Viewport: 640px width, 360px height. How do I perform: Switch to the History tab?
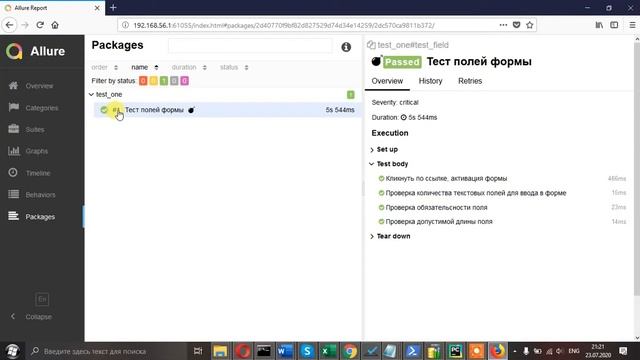pos(431,81)
